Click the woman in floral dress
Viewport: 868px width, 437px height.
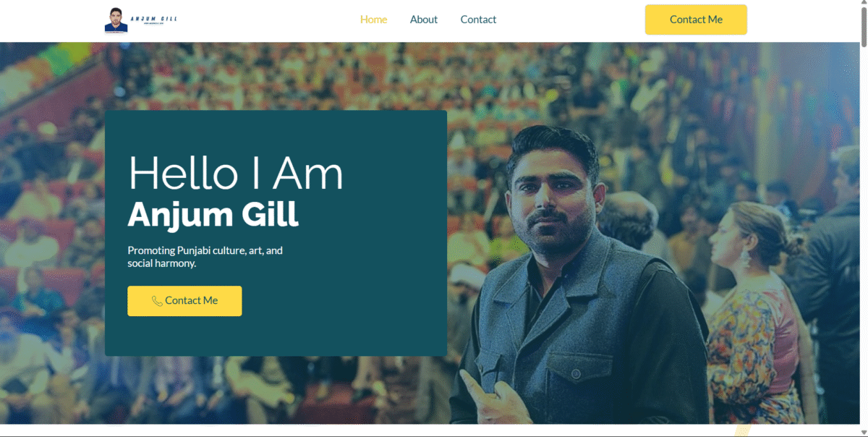pos(752,311)
